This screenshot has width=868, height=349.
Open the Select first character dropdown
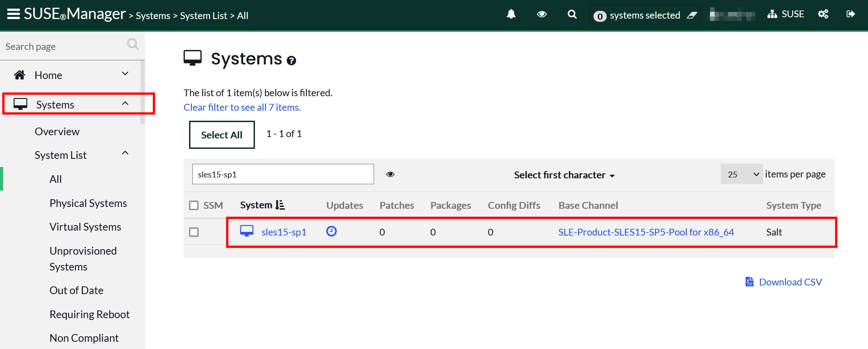coord(564,175)
